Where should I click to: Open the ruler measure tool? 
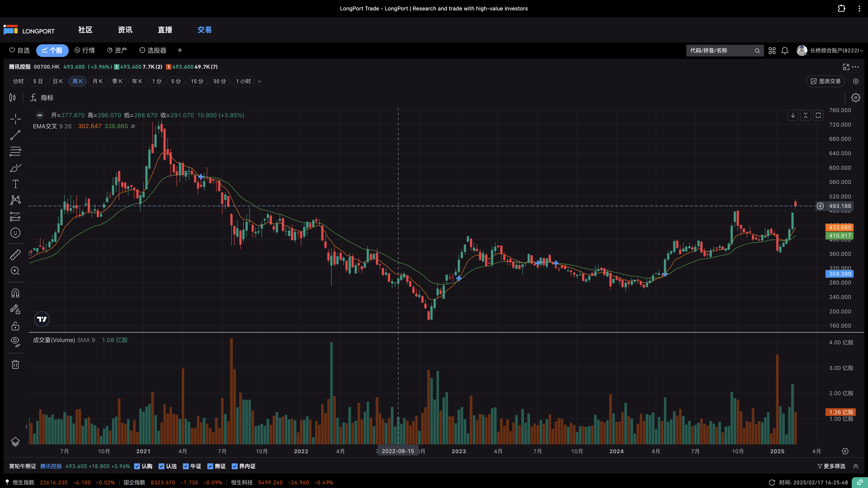(15, 255)
